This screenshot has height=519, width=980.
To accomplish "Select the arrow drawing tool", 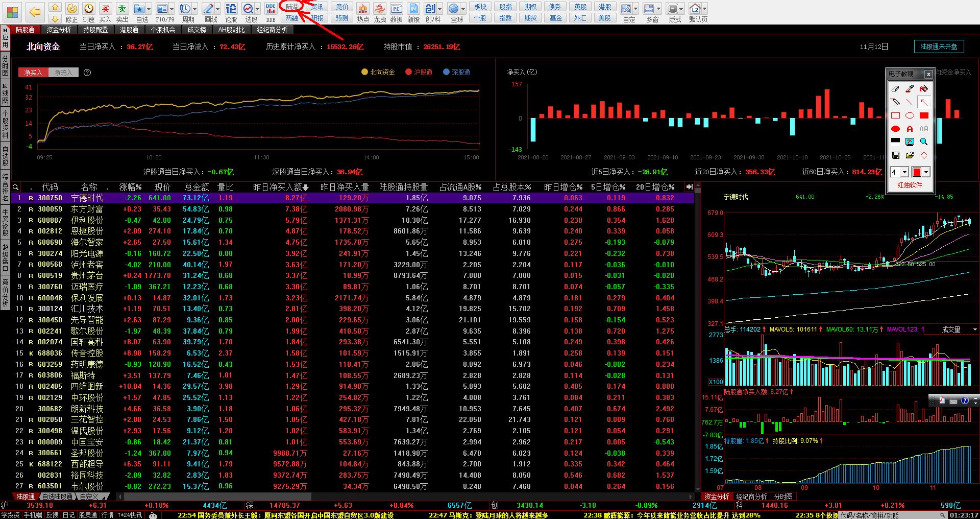I will coord(924,102).
